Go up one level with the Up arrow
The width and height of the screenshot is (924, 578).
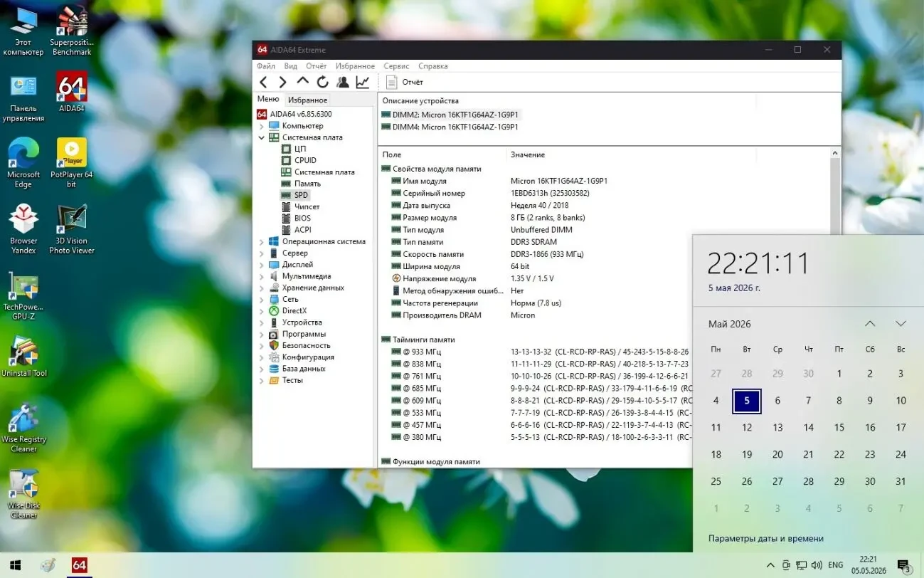(x=302, y=82)
